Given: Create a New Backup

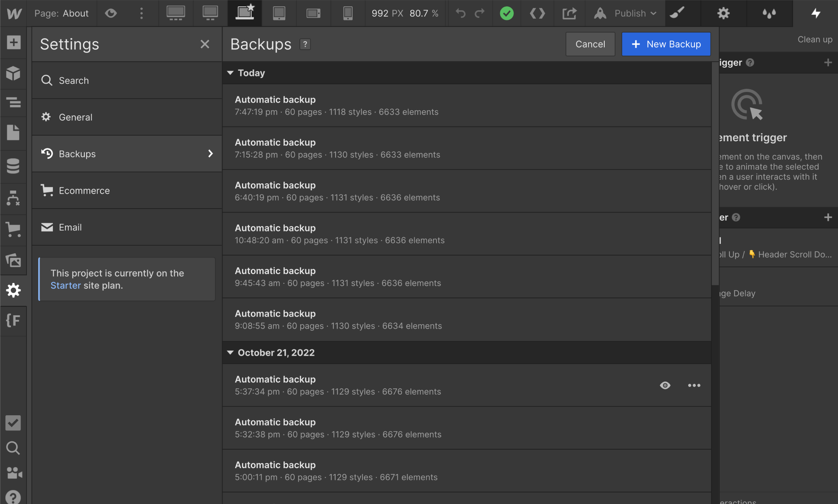Looking at the screenshot, I should (666, 44).
